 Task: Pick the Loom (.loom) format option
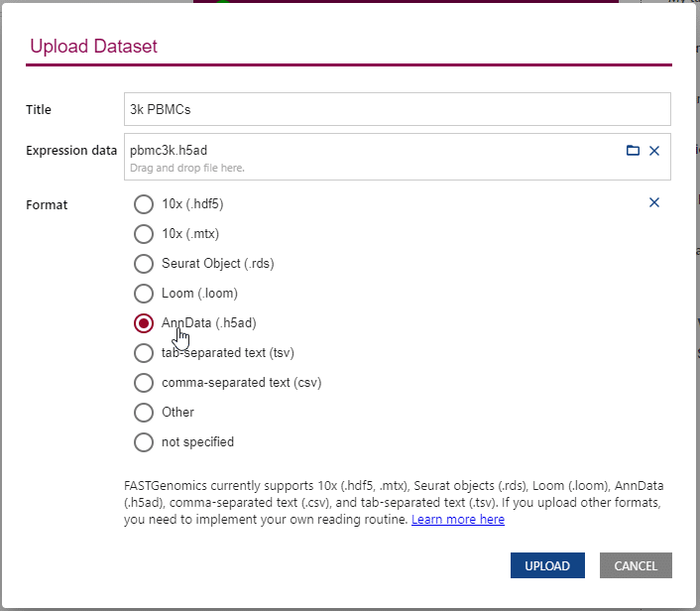(x=144, y=294)
